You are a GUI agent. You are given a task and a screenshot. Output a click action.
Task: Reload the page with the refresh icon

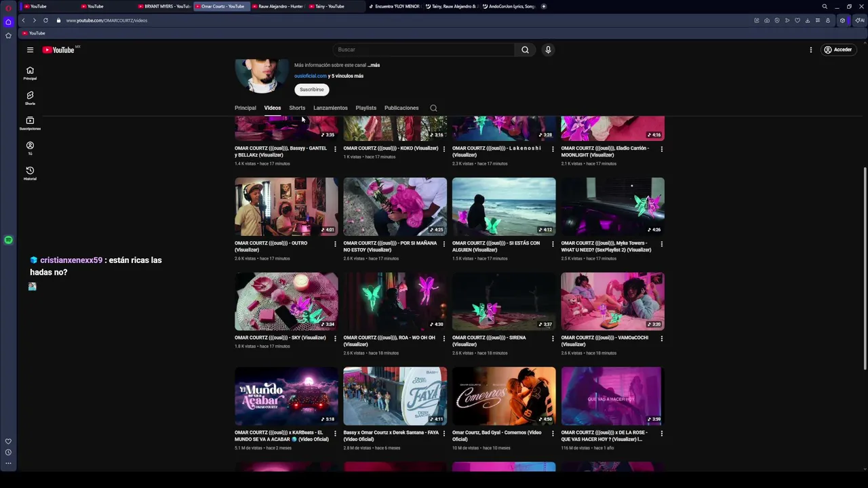click(x=45, y=20)
